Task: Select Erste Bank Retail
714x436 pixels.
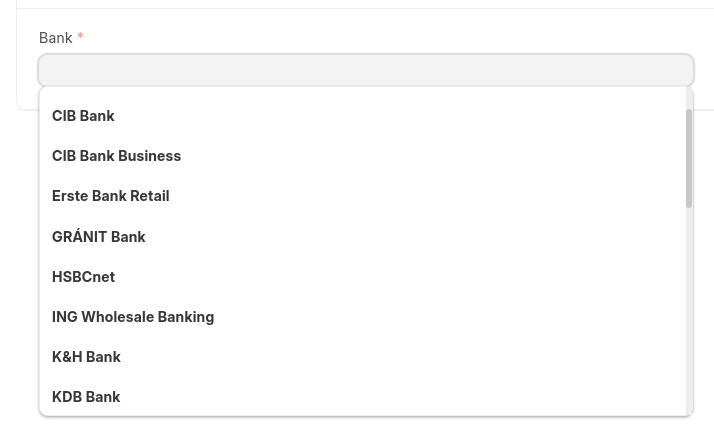Action: pos(110,196)
